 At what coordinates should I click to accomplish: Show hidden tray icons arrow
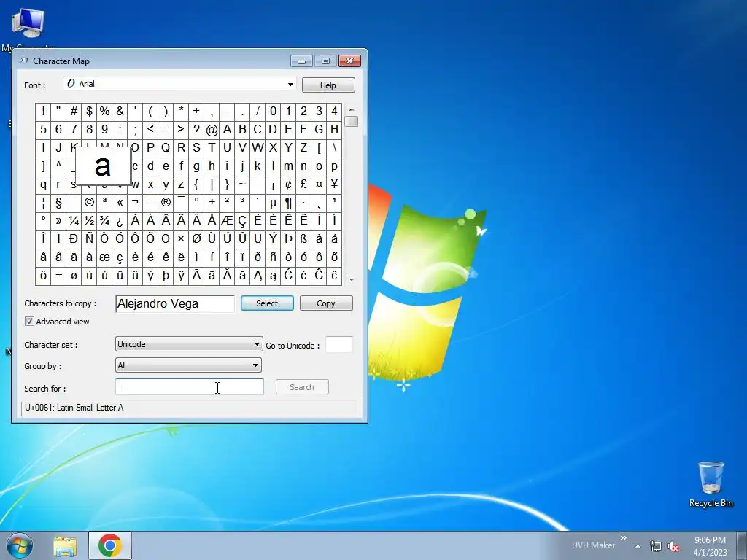638,546
